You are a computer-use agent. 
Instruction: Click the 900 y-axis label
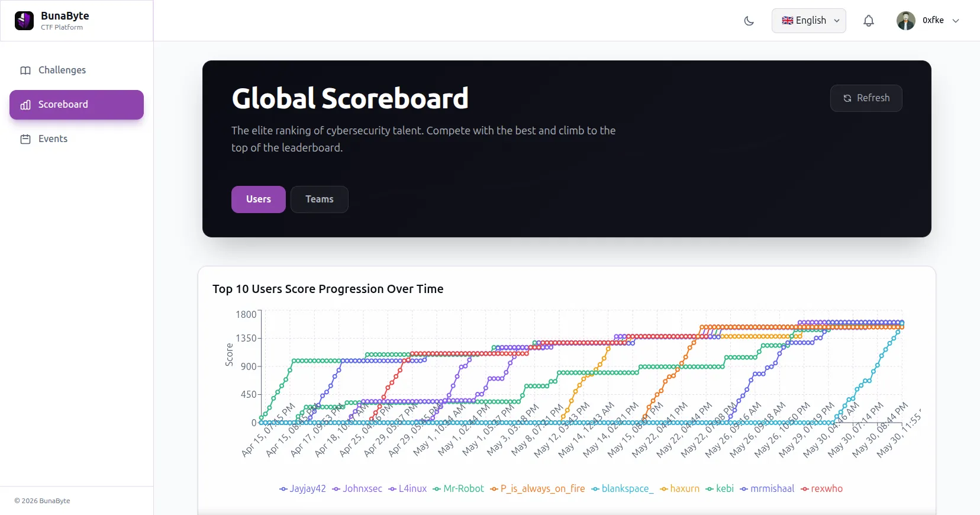pyautogui.click(x=249, y=366)
